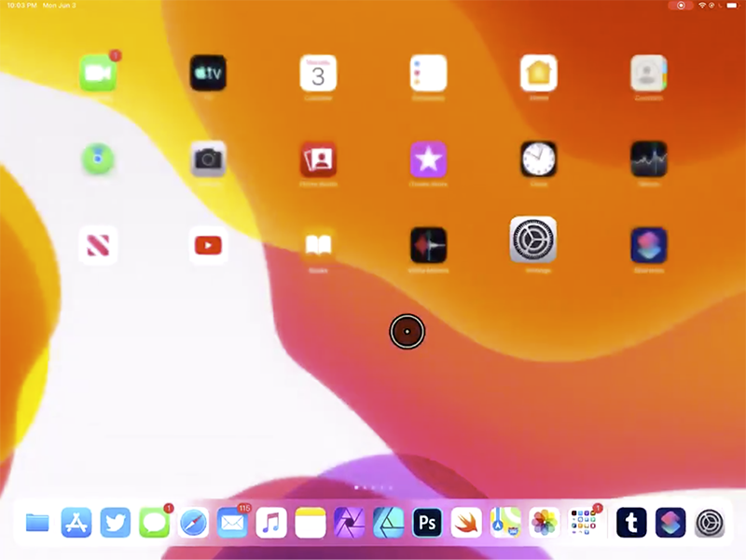Launch the YouTube app
This screenshot has height=560, width=746.
(x=208, y=245)
